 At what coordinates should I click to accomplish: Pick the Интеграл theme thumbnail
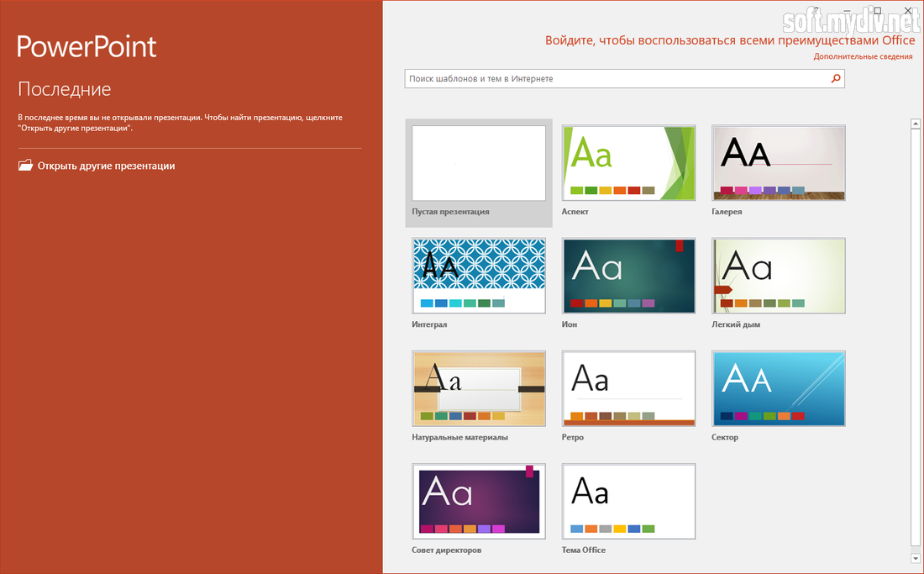479,276
